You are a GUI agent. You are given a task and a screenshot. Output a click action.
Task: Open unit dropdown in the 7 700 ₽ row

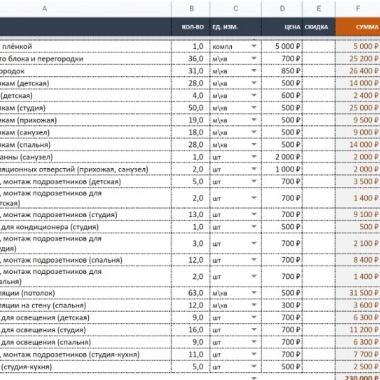point(254,354)
